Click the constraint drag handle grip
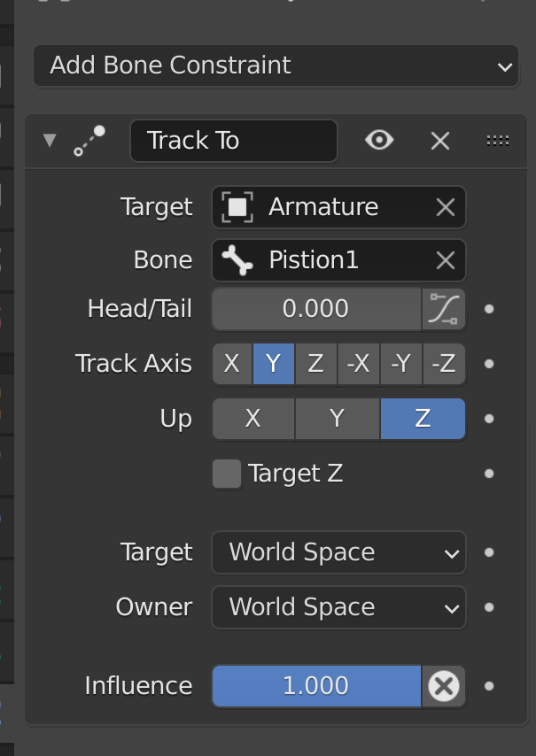Screen dimensions: 536x756 pos(497,141)
